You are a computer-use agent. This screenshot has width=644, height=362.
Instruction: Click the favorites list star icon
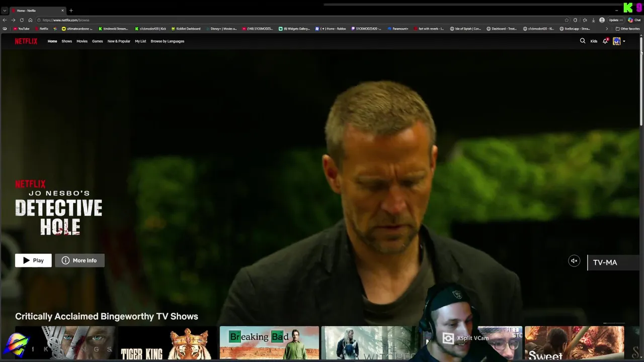click(585, 20)
